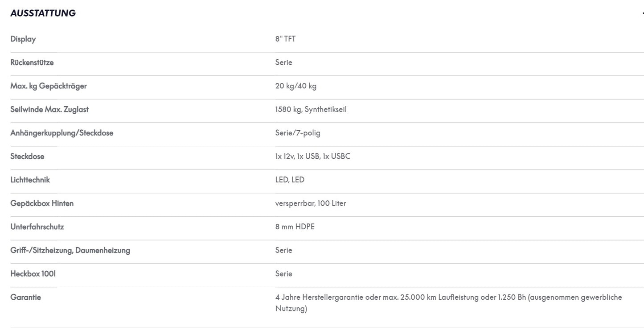Click the 8 mm HDPE value

pos(295,227)
